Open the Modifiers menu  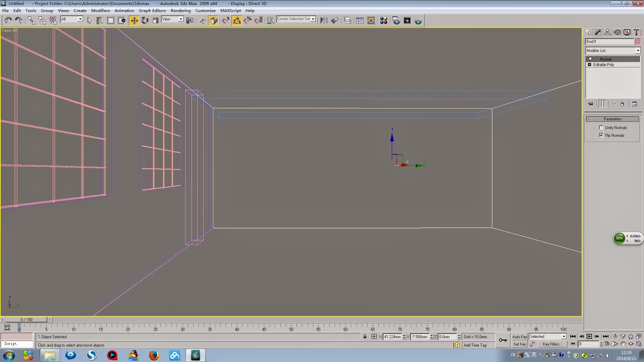click(100, 10)
